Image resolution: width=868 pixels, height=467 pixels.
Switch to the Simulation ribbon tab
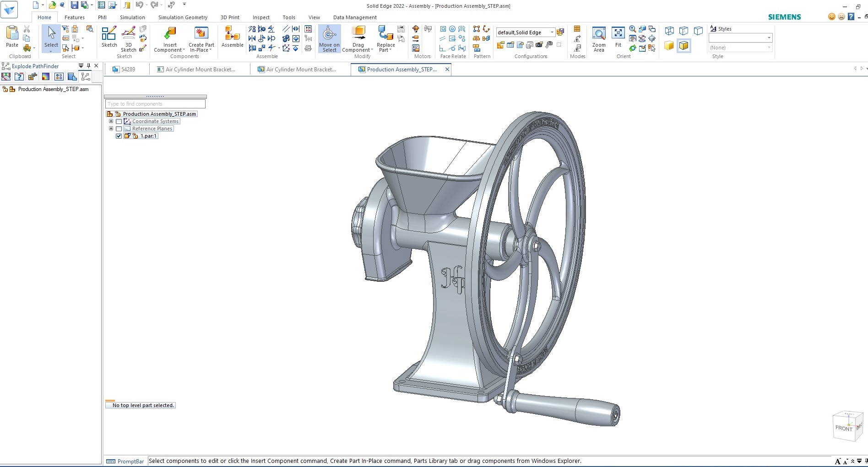132,17
